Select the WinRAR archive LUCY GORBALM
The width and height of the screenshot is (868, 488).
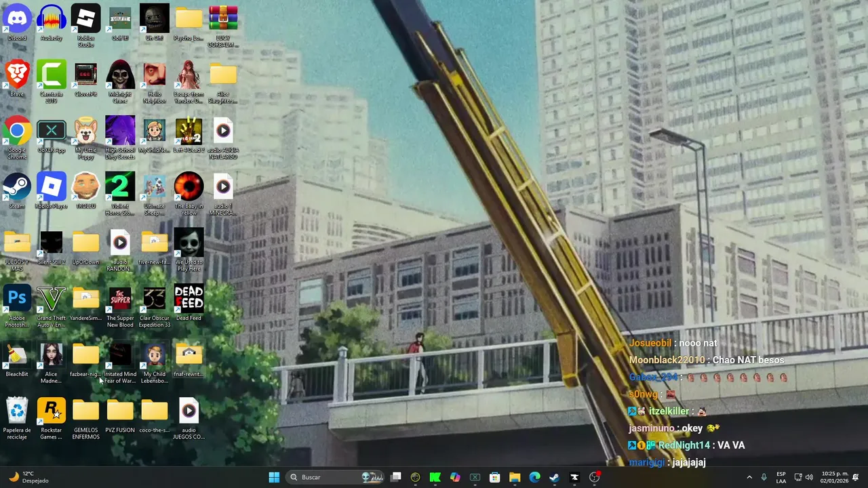coord(223,26)
